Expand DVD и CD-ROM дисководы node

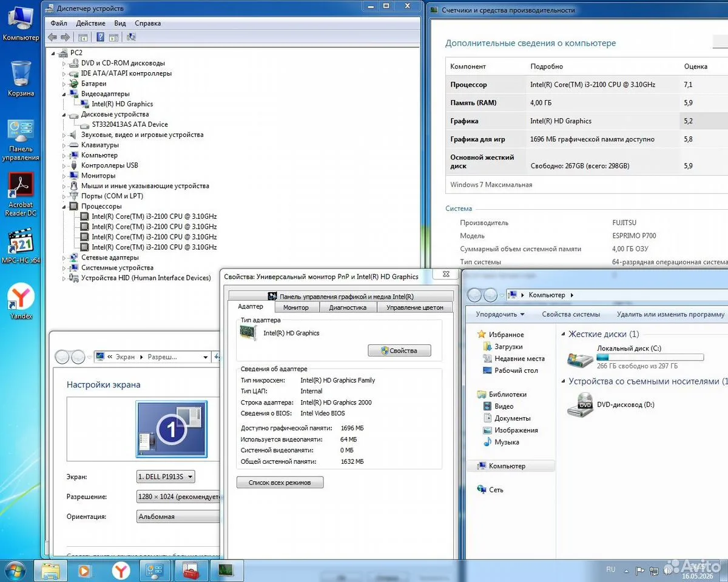64,63
